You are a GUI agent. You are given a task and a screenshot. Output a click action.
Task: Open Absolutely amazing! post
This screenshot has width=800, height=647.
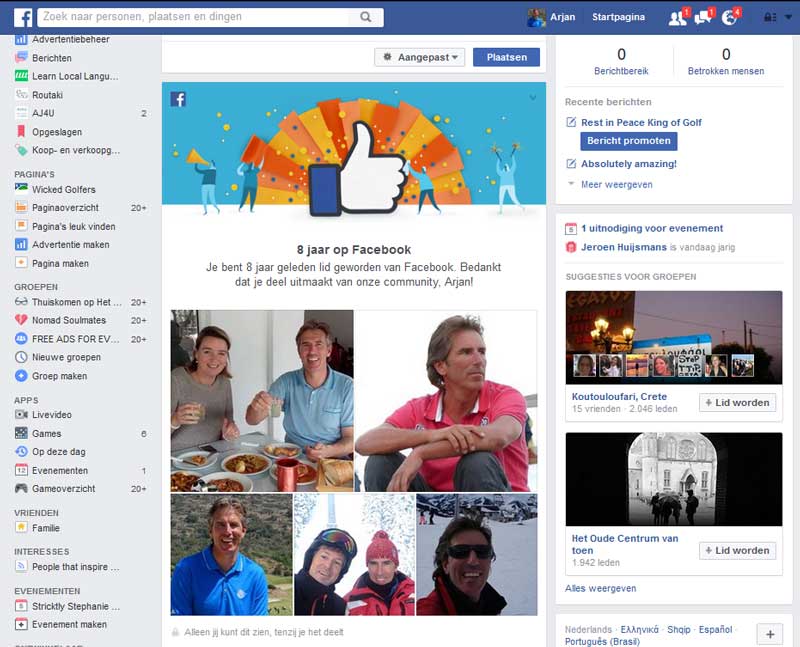(x=629, y=164)
